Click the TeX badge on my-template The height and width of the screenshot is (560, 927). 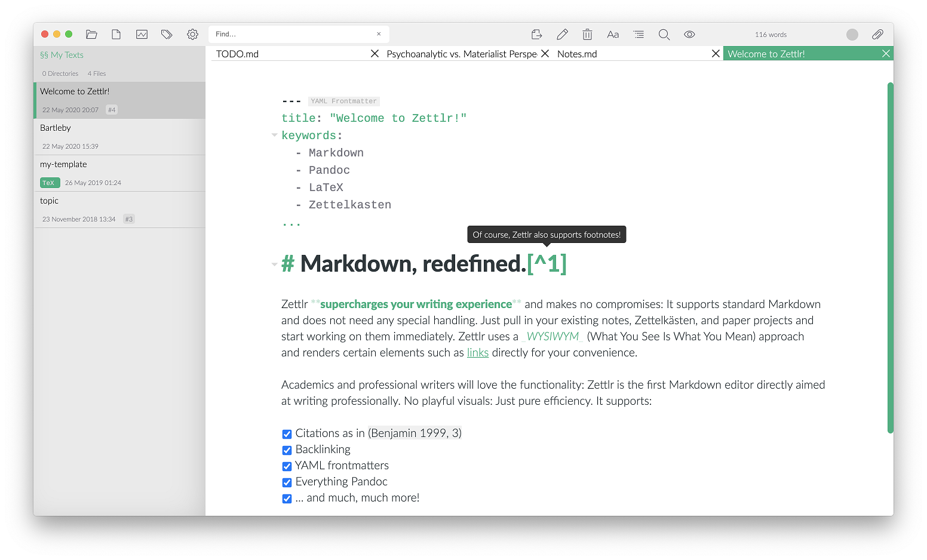(x=50, y=183)
